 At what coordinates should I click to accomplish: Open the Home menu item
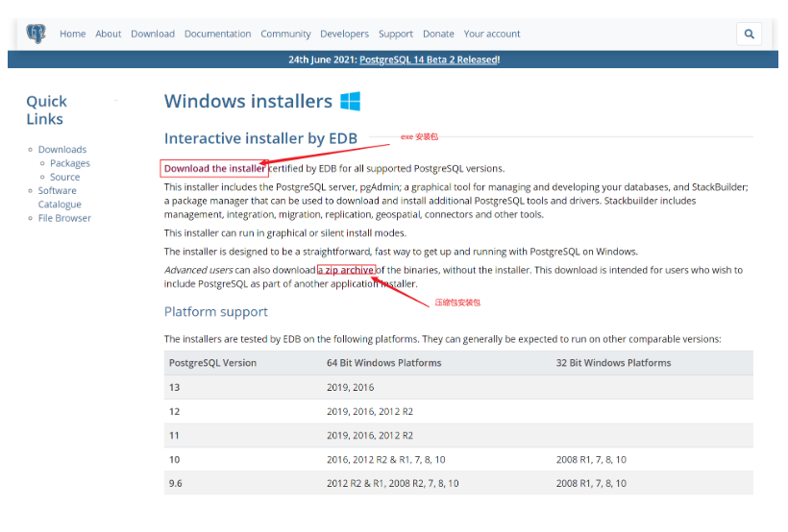[72, 34]
